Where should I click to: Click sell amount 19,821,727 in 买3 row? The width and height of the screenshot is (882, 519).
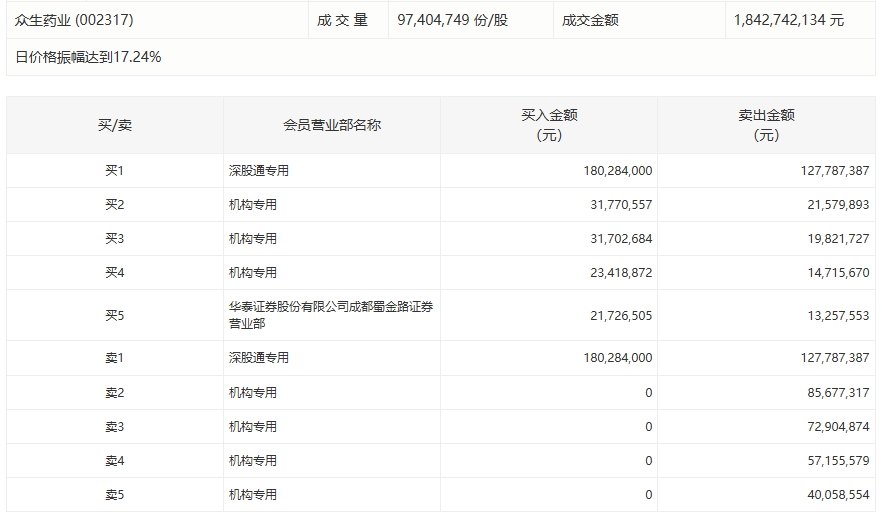tap(834, 239)
